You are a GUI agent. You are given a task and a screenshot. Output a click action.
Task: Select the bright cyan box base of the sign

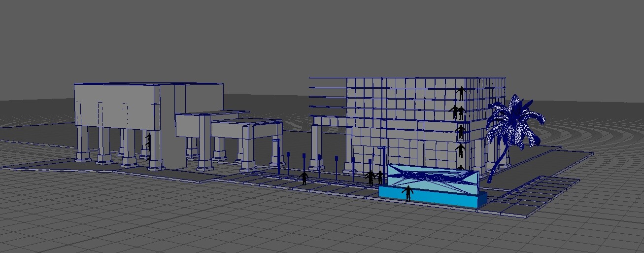[433, 197]
